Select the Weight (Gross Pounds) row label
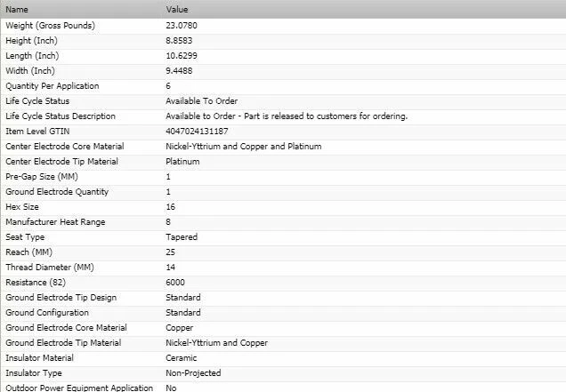 [50, 26]
